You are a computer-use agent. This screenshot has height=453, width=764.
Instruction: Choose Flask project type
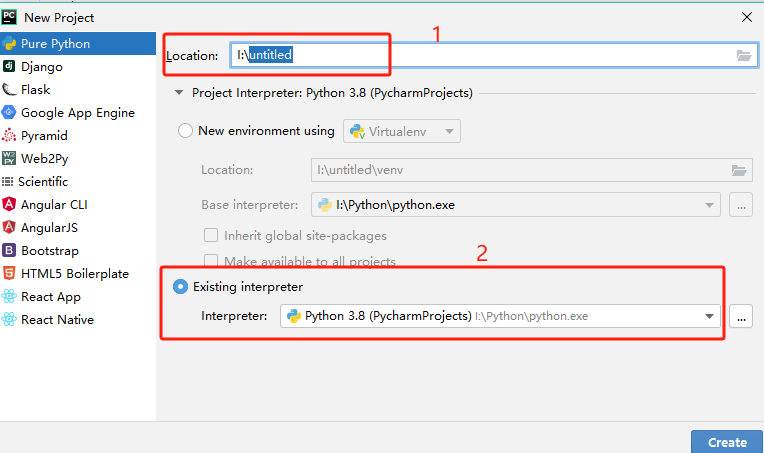point(78,90)
